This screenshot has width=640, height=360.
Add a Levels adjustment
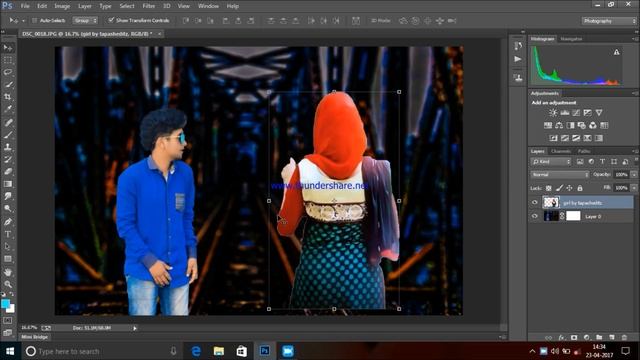[x=564, y=113]
